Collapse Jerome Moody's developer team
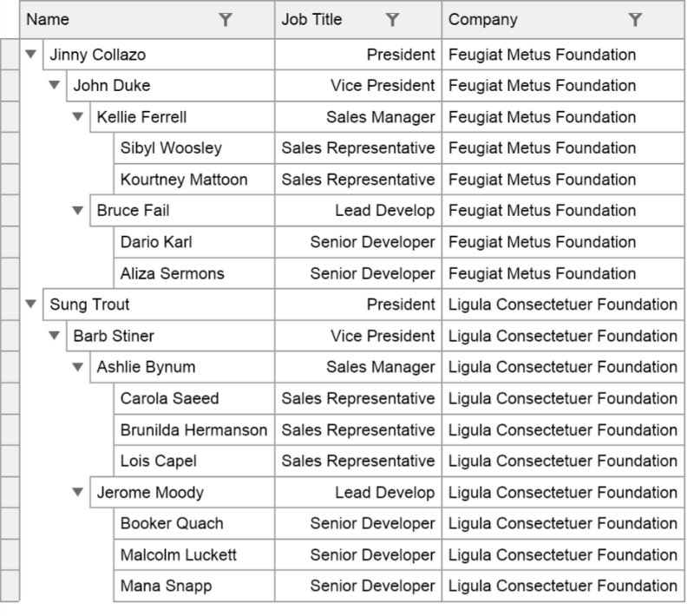This screenshot has width=694, height=616. coord(77,492)
